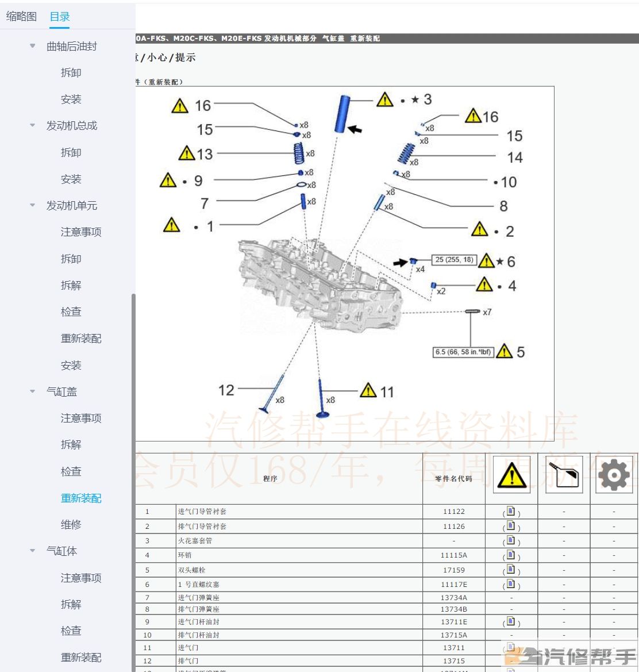This screenshot has height=672, width=639.
Task: Click the 气缸体 tree heading
Action: (x=61, y=551)
